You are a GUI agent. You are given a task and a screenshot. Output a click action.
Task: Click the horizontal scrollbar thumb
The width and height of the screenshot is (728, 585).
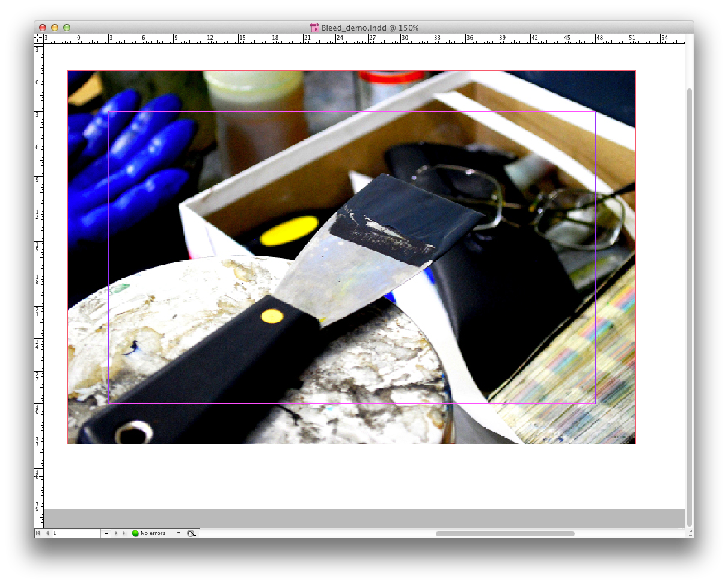coord(505,533)
